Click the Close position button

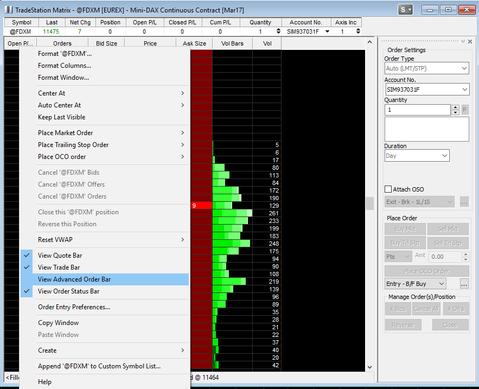(x=450, y=325)
